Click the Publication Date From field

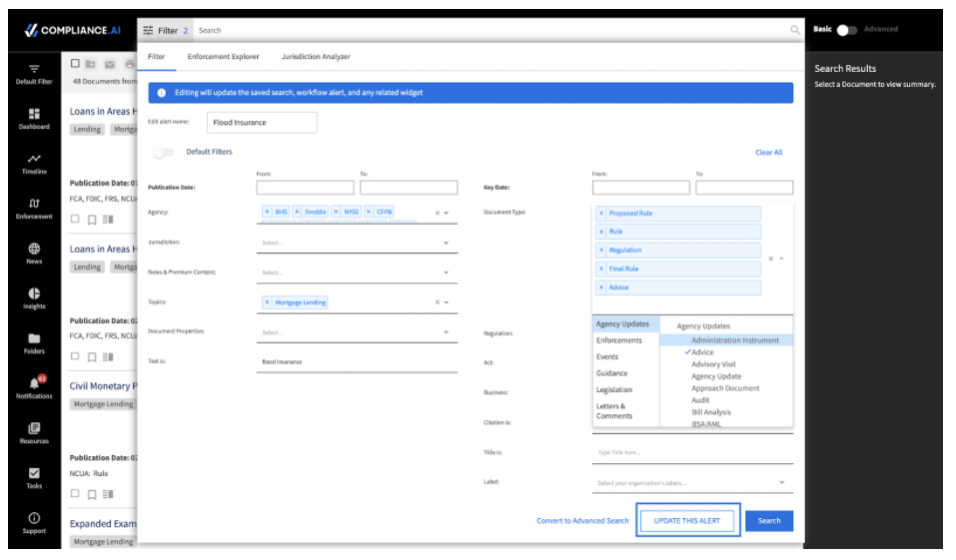[x=305, y=187]
